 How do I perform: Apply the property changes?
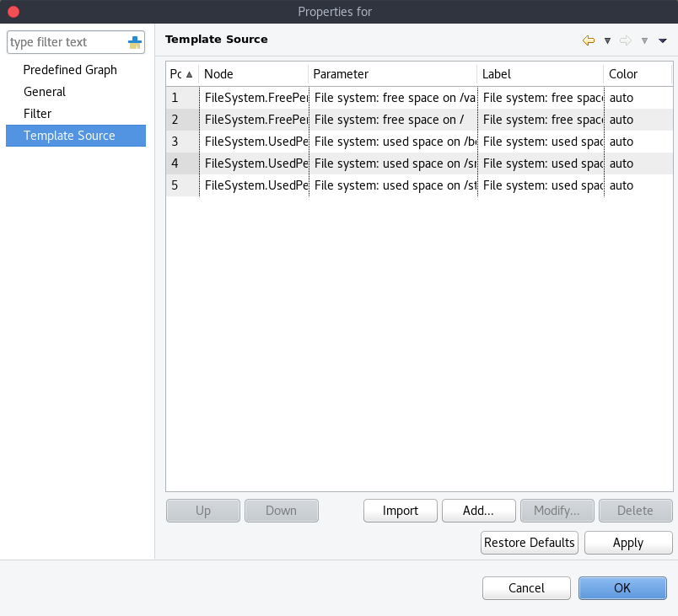click(628, 543)
